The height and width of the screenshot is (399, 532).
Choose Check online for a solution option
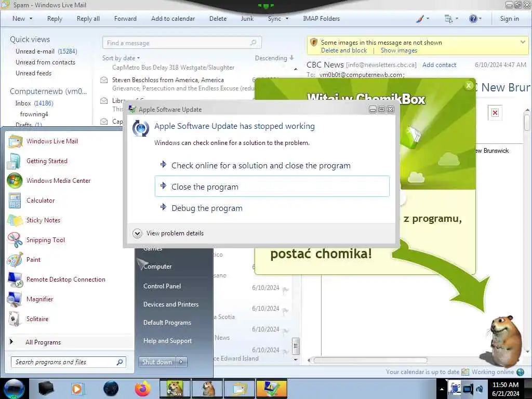272,166
